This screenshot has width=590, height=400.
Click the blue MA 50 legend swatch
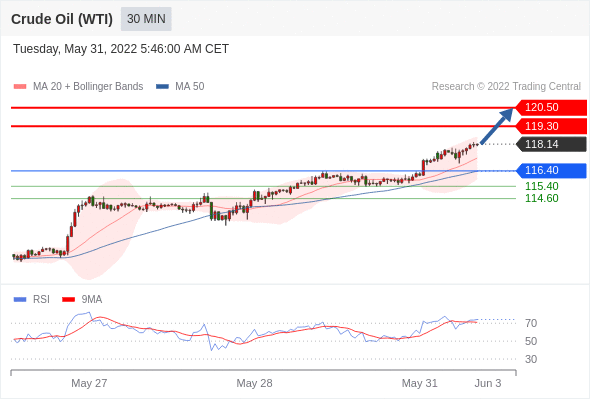coord(162,87)
